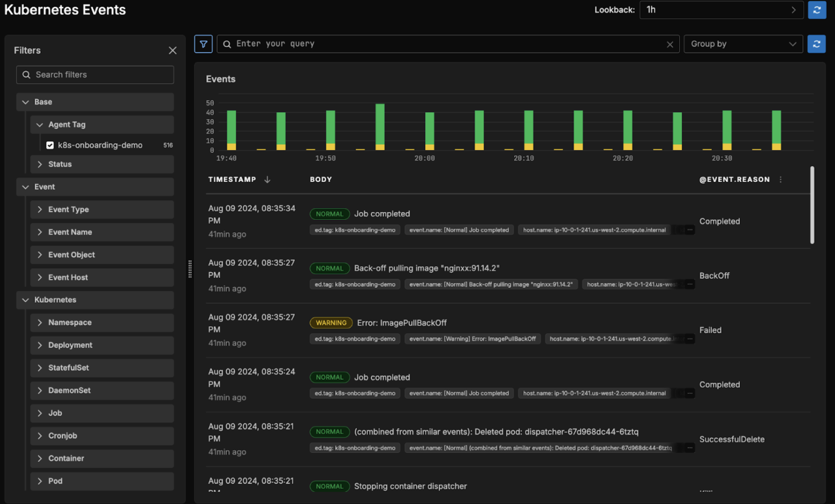Show more tags on the ImagePullBackOff event
This screenshot has height=504, width=835.
(x=689, y=339)
